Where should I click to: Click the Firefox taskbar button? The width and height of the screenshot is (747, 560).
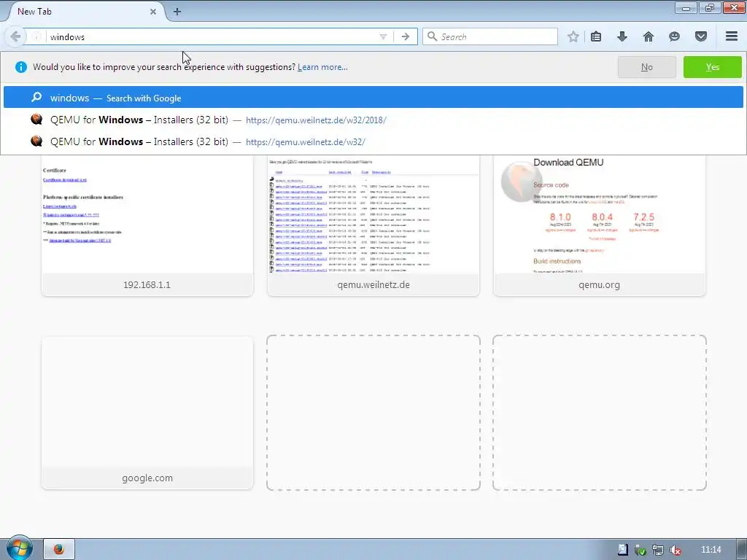coord(59,549)
